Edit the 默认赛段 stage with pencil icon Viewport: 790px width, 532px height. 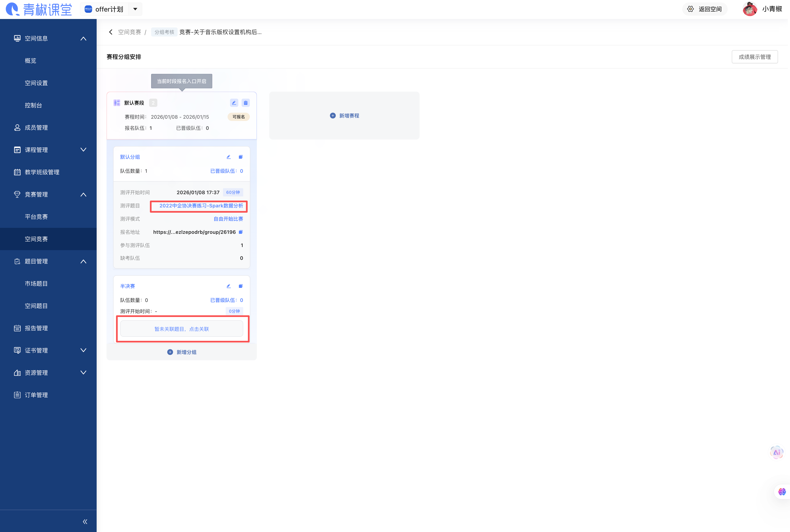coord(234,103)
